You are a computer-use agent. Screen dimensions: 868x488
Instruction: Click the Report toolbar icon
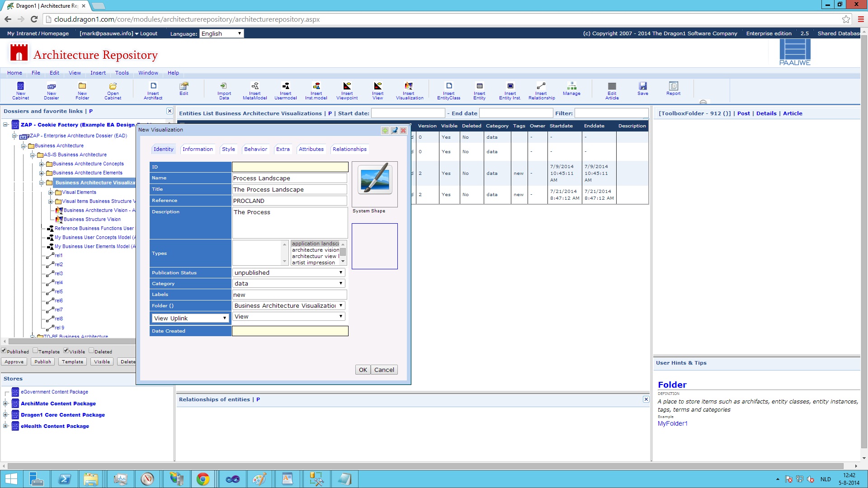click(674, 89)
